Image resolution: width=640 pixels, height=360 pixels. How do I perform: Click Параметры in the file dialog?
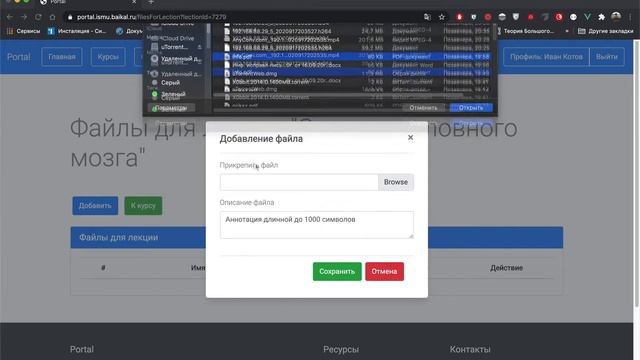click(x=171, y=108)
